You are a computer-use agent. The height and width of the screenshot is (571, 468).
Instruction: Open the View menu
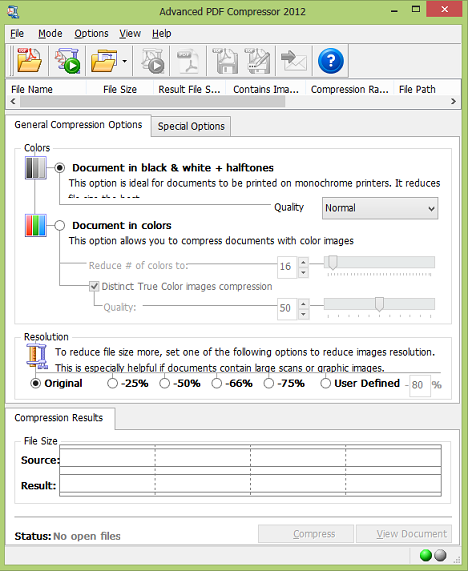pyautogui.click(x=130, y=34)
